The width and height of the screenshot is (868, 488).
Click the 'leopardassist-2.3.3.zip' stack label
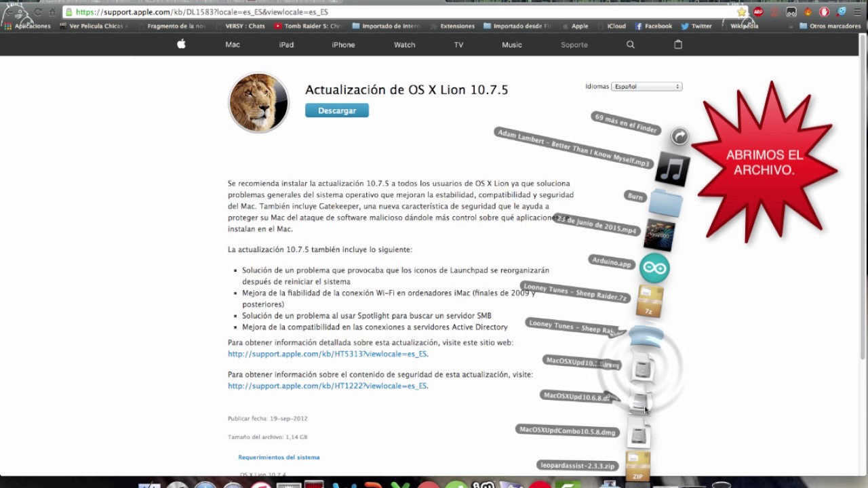pyautogui.click(x=577, y=466)
